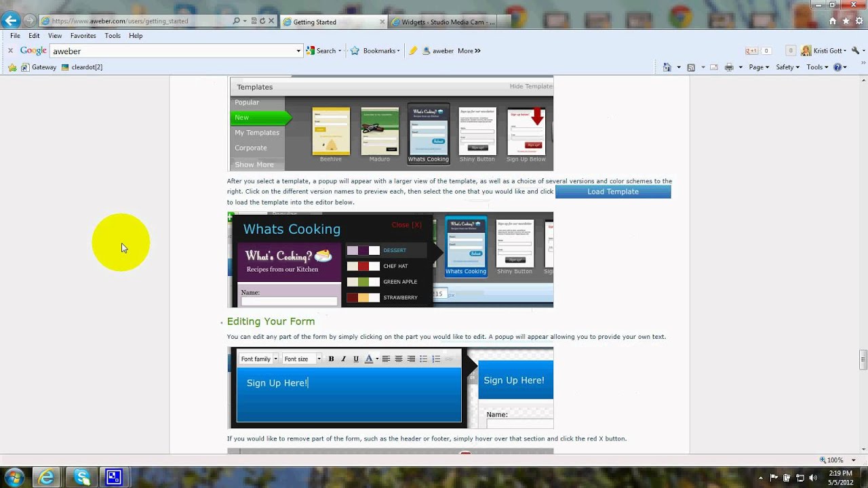This screenshot has height=488, width=868.
Task: Click the Refresh icon in address bar
Action: [x=262, y=21]
